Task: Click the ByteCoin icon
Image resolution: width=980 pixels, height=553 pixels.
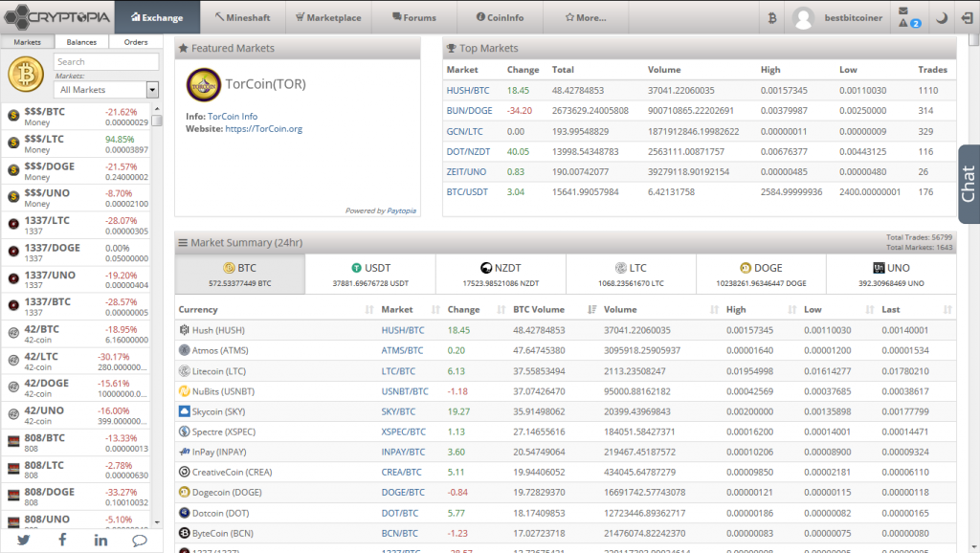Action: click(185, 533)
